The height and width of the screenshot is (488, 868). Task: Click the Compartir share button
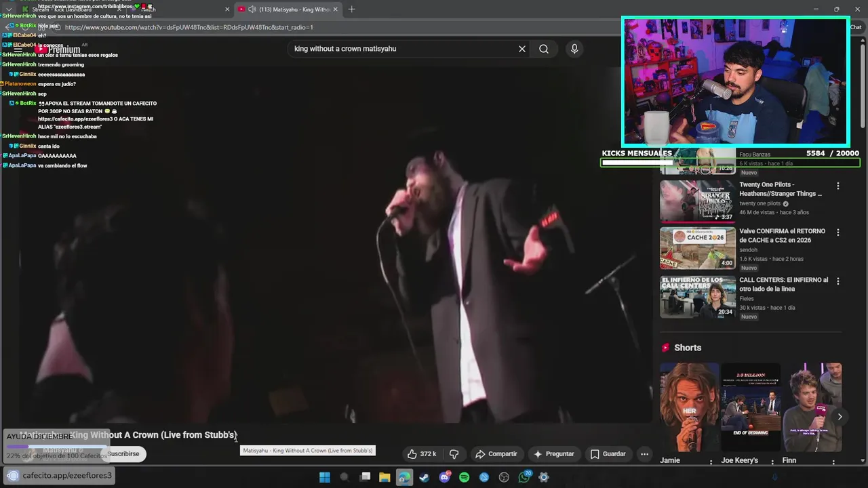pos(496,454)
